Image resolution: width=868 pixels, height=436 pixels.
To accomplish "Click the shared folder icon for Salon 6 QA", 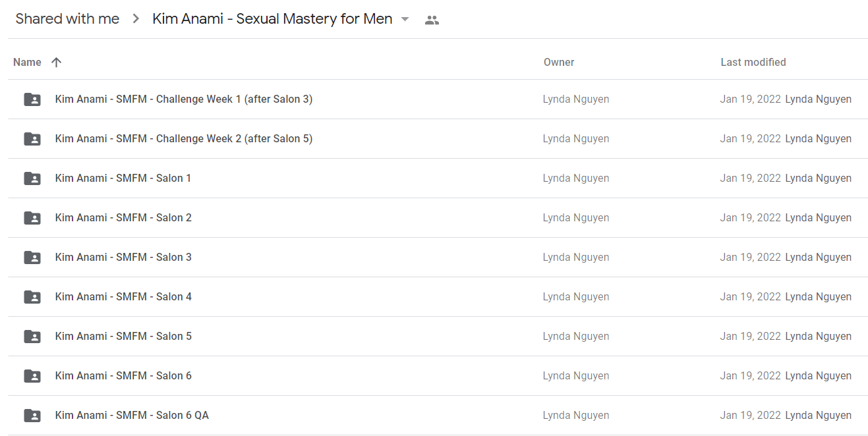I will [32, 416].
